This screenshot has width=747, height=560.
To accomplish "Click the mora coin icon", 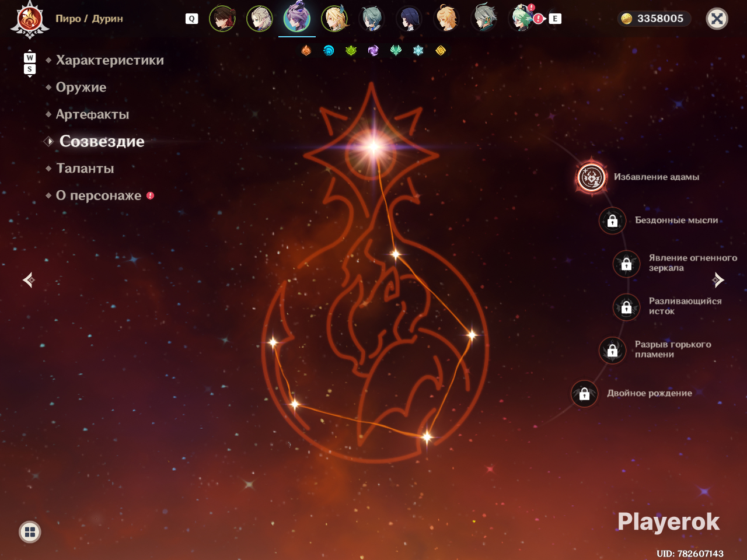I will click(x=626, y=19).
